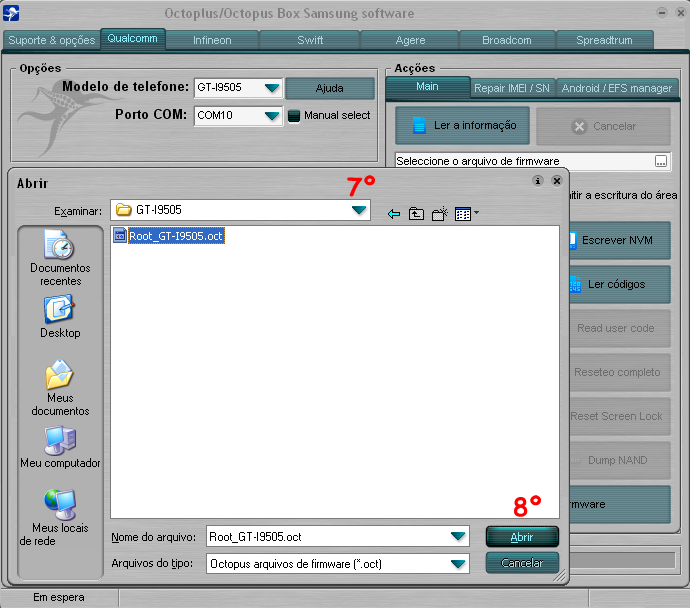690x608 pixels.
Task: Click the Ler códigos button
Action: point(620,284)
